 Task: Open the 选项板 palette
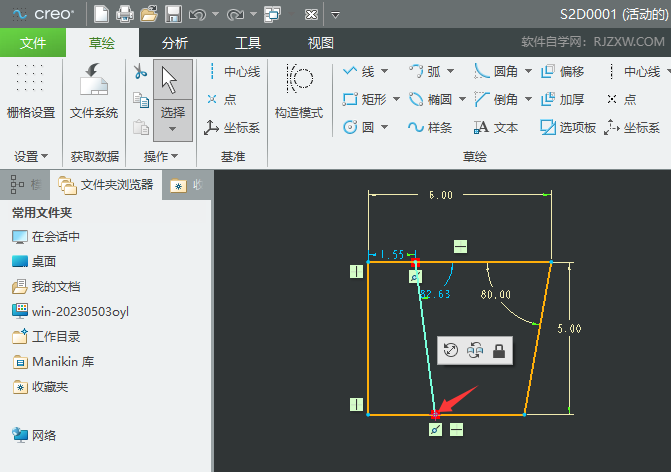tap(568, 127)
